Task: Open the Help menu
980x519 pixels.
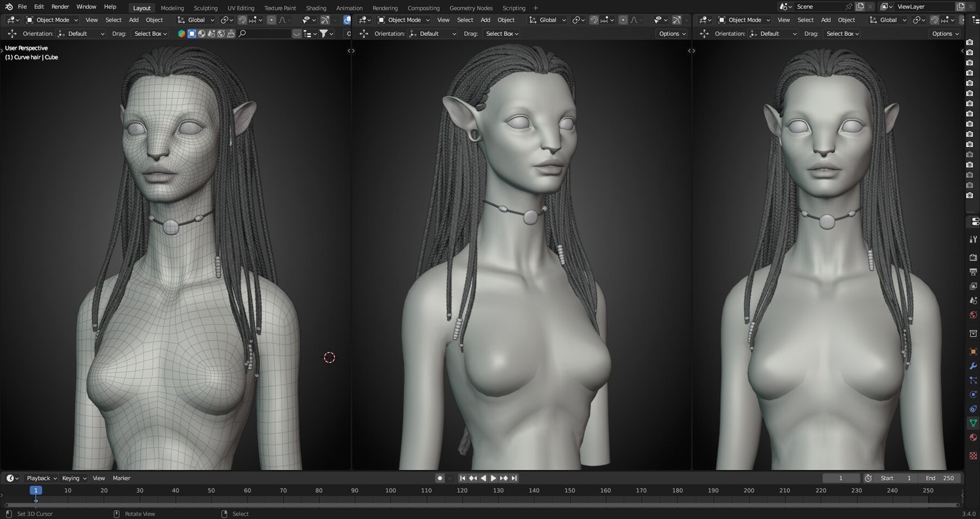Action: [110, 7]
